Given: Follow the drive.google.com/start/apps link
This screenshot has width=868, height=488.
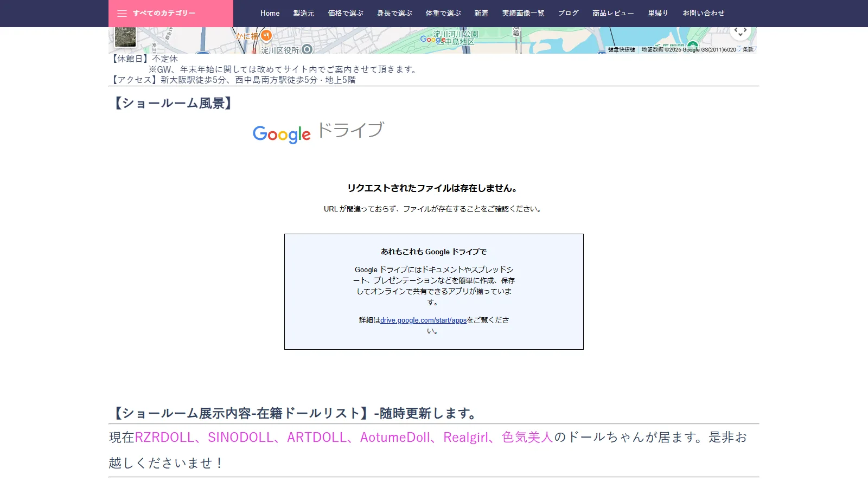Looking at the screenshot, I should click(423, 320).
